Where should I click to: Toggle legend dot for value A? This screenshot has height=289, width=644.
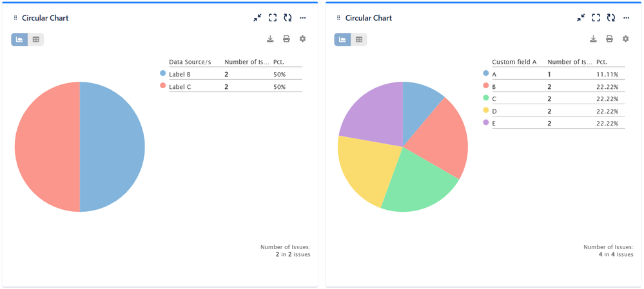pos(486,73)
